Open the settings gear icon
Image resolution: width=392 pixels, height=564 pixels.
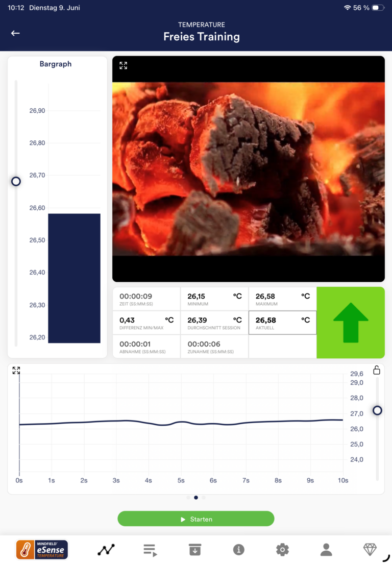click(282, 550)
